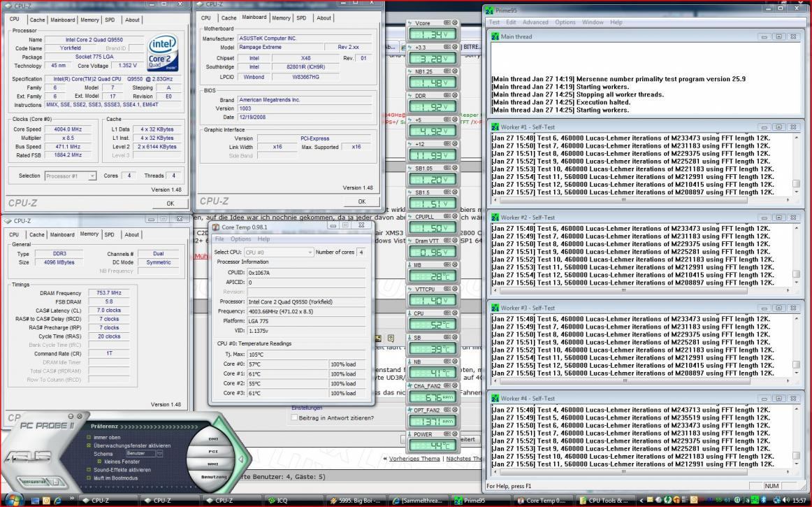The height and width of the screenshot is (507, 812).
Task: Click the system tray clock
Action: coord(799,500)
